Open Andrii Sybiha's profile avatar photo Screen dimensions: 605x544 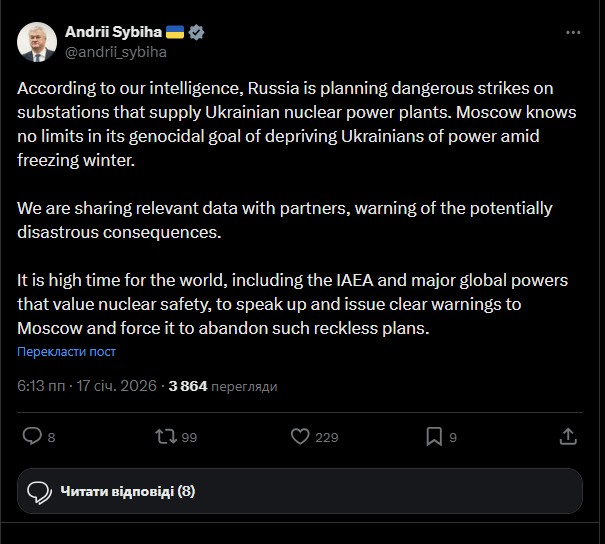pos(37,40)
